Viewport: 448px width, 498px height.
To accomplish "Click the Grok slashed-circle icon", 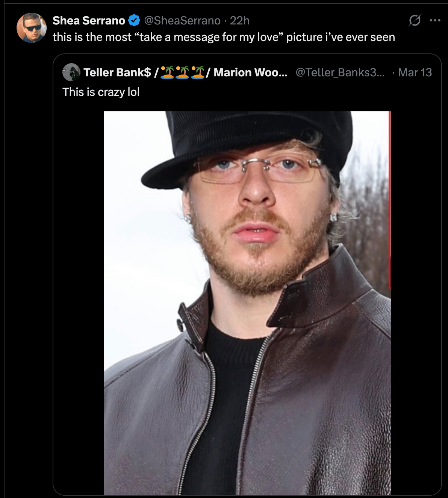I will (x=415, y=20).
